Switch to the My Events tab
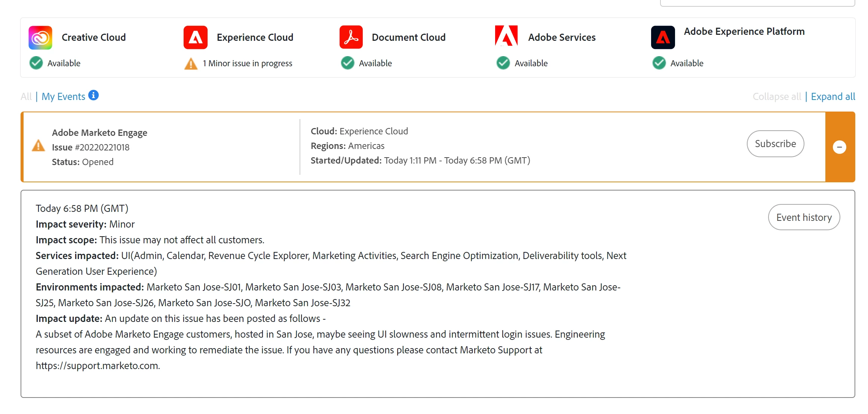This screenshot has width=868, height=414. tap(64, 97)
